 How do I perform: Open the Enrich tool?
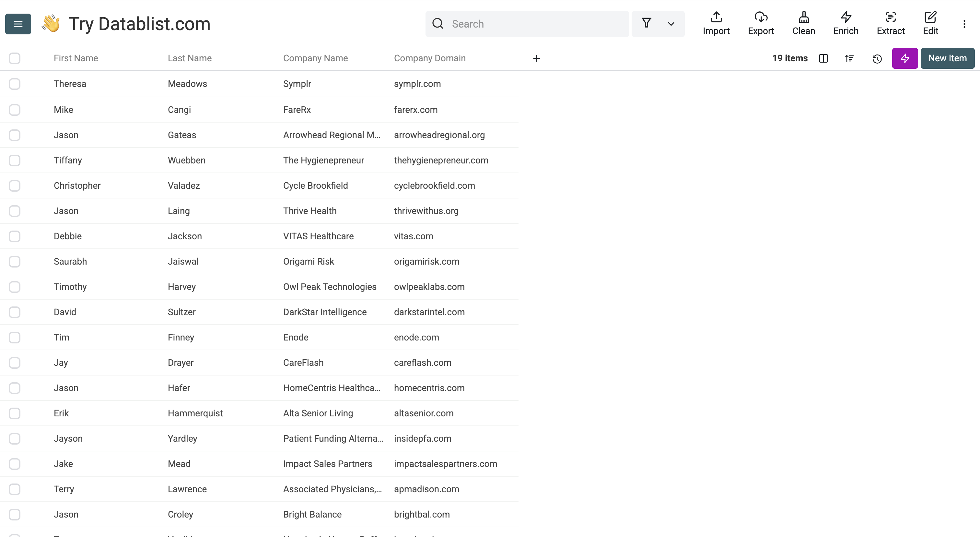point(846,24)
